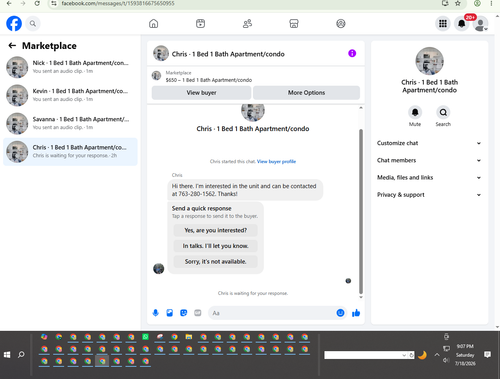
Task: Click the back arrow beside Marketplace
Action: (12, 46)
